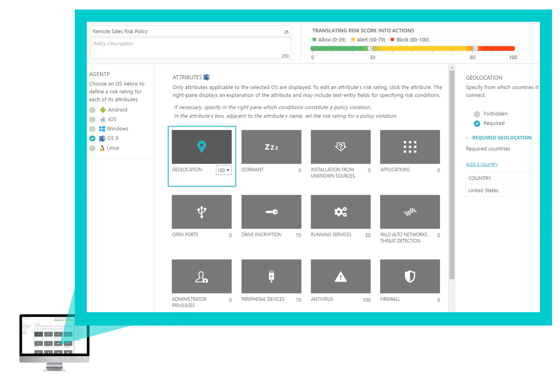This screenshot has width=560, height=392.
Task: Click the Installation From Unknown Sources icon
Action: point(340,147)
